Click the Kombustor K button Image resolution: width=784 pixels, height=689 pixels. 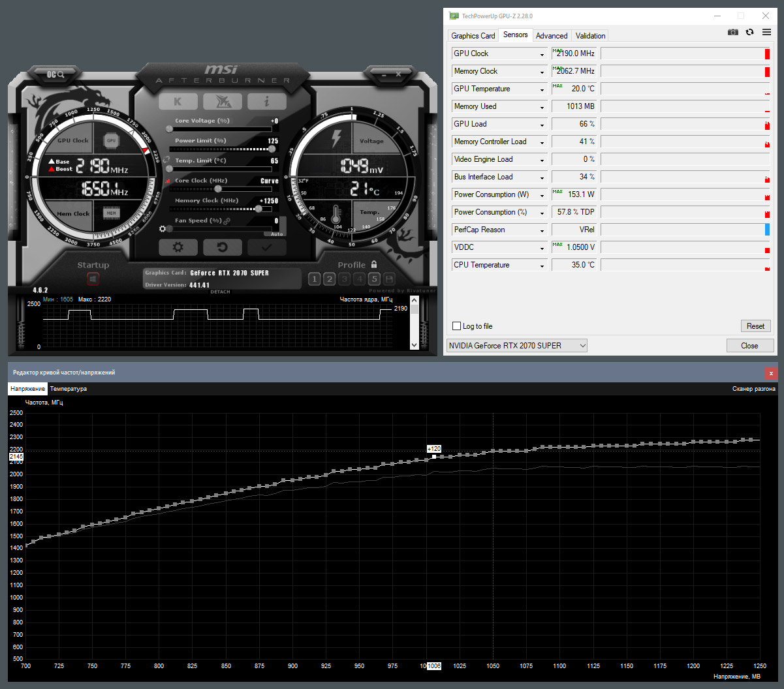pos(178,101)
